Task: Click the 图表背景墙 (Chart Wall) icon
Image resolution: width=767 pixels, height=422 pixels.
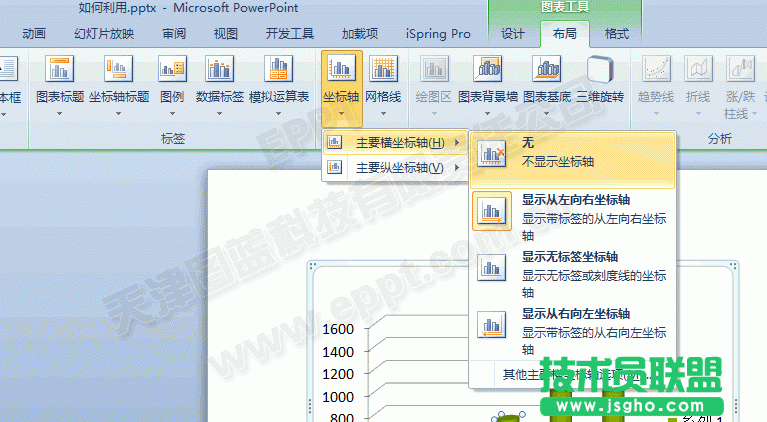Action: (x=492, y=71)
